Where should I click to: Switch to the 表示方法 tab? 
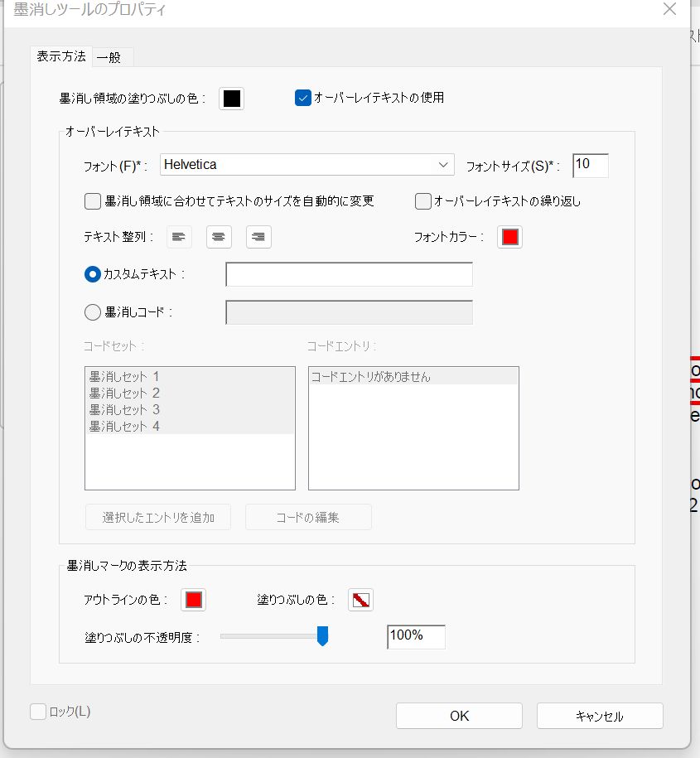pos(61,57)
